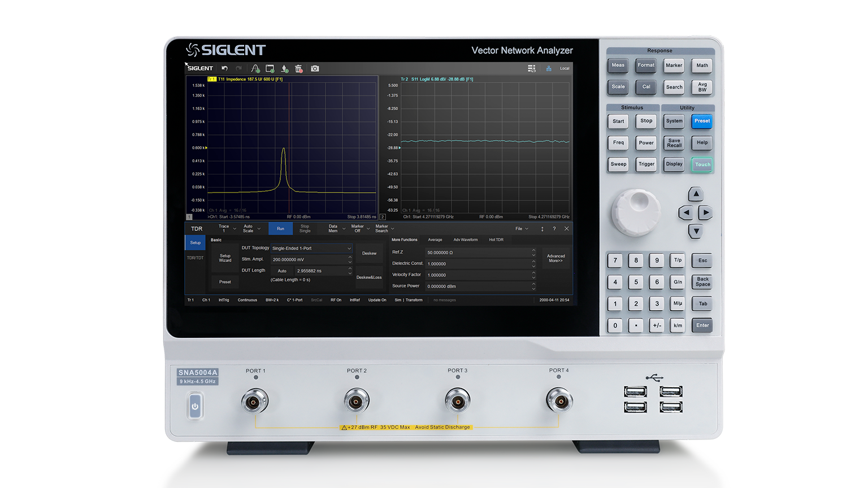The image size is (868, 488).
Task: Click the add trace icon
Action: (x=255, y=68)
